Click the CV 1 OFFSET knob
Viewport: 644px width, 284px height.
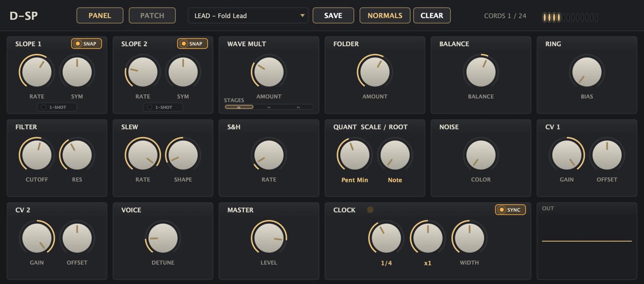(607, 155)
